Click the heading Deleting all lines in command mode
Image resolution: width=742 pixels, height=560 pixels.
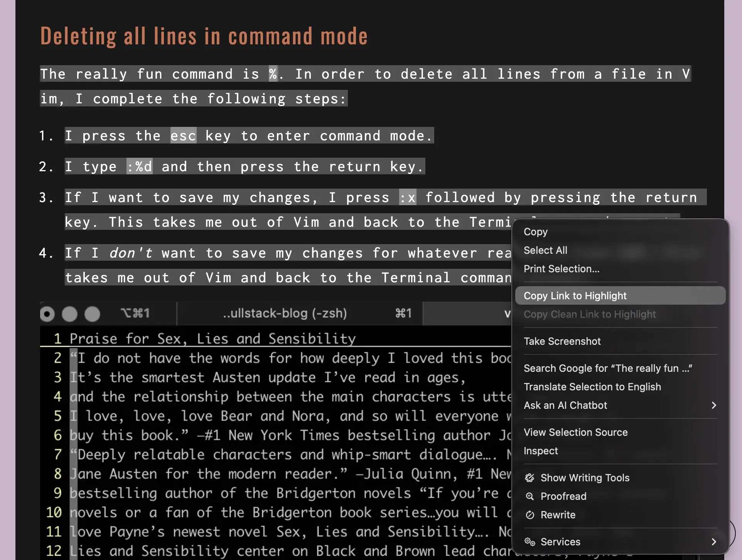(x=204, y=36)
